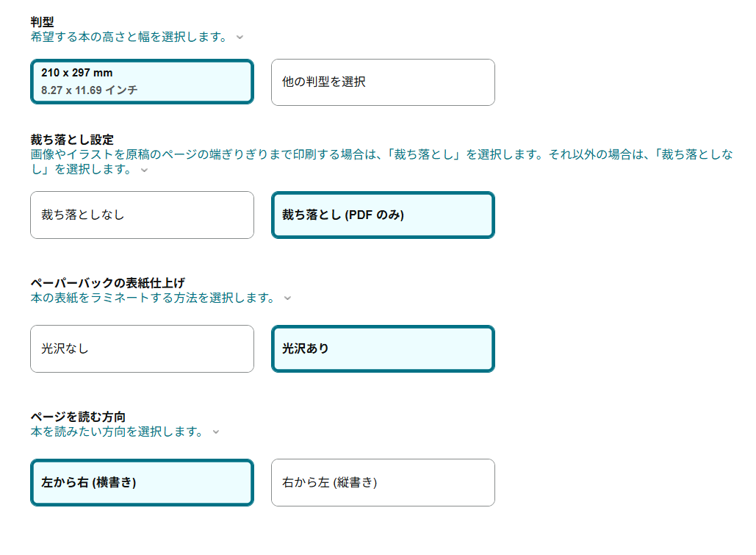
Task: Click the 希望する本の高さと幅を選択します help text
Action: (129, 36)
